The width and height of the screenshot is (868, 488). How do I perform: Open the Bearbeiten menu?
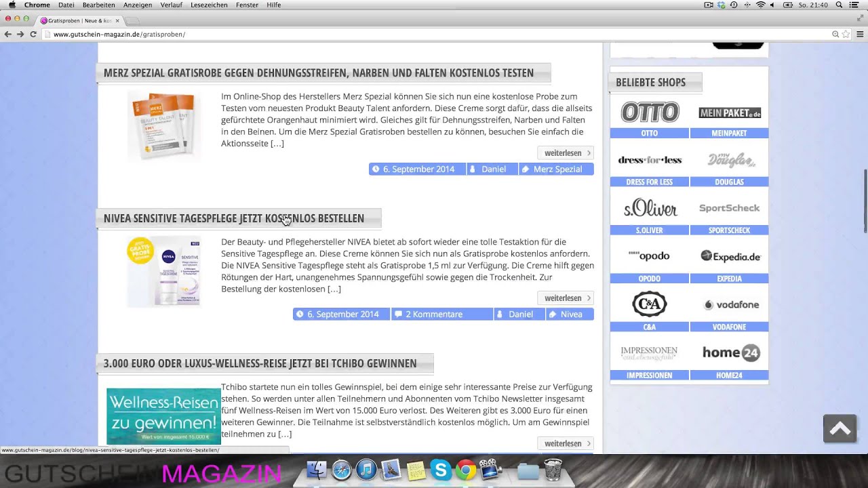(x=99, y=5)
